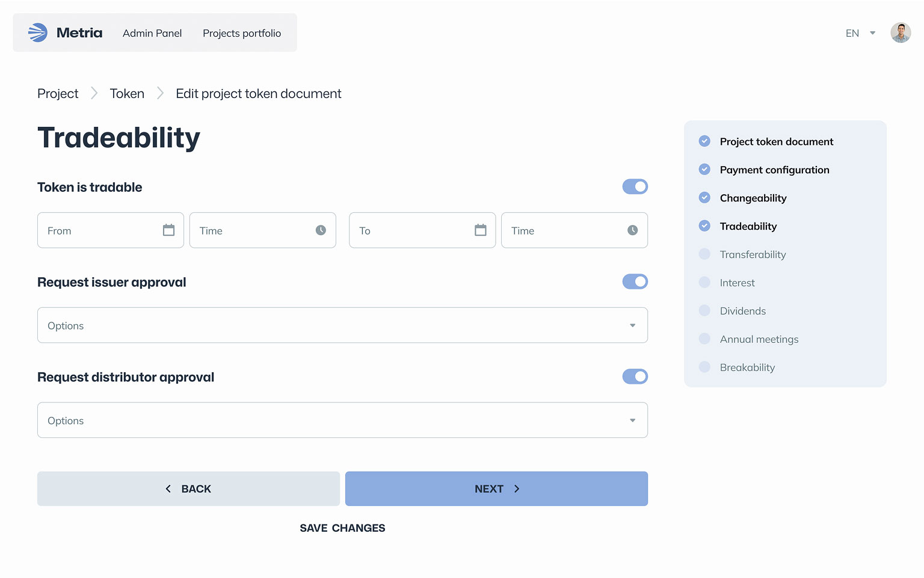Open the From date calendar icon

[x=168, y=230]
